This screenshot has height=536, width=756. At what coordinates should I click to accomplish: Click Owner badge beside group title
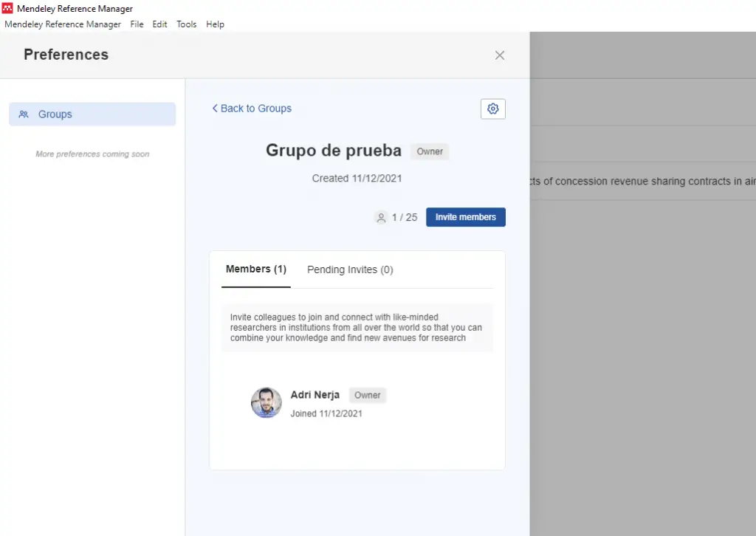tap(430, 151)
